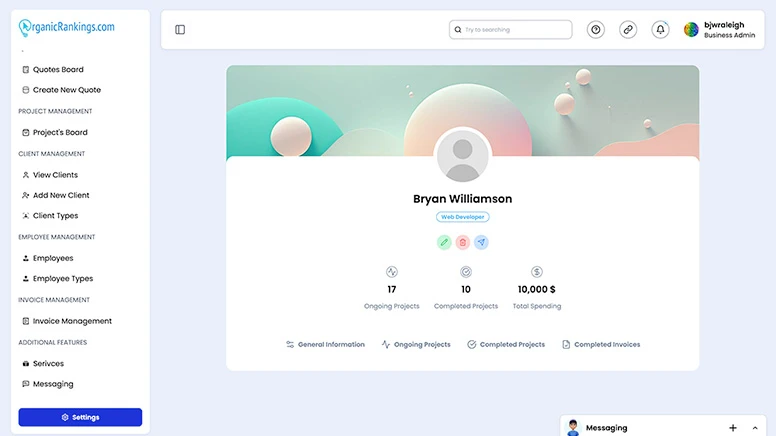Switch to Ongoing Projects tab

[x=416, y=344]
